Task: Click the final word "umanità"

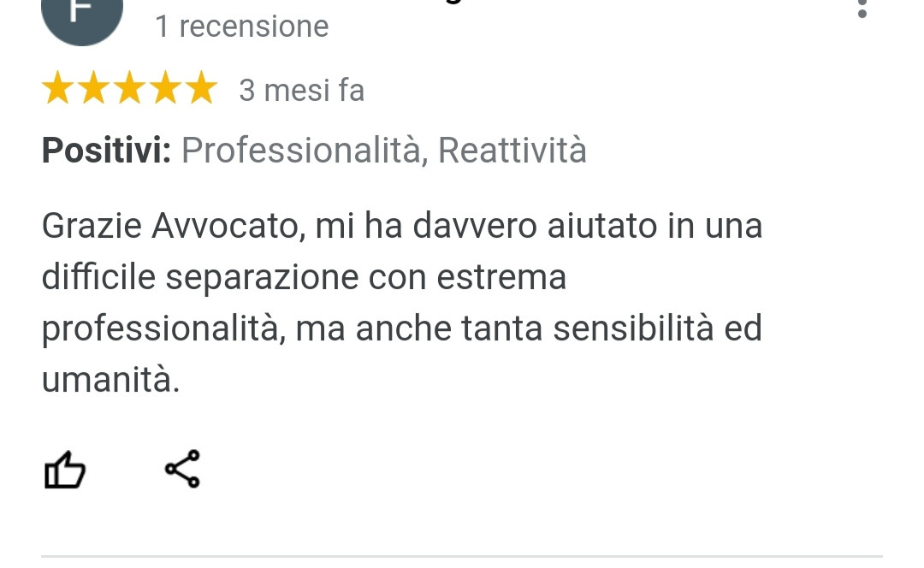Action: [110, 380]
